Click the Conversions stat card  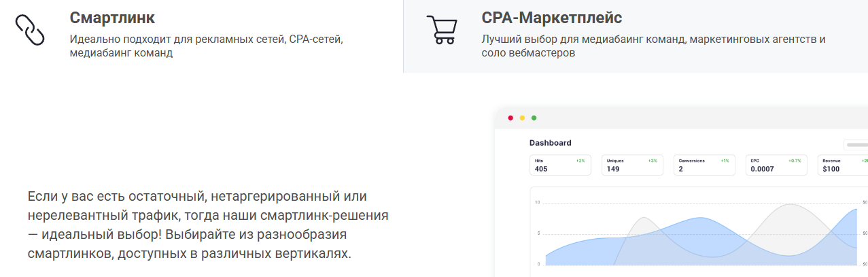[704, 165]
